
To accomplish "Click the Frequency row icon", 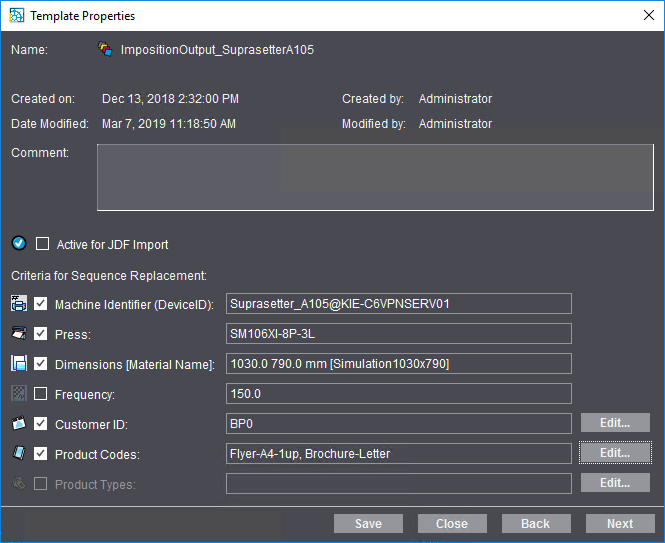I will [x=18, y=394].
